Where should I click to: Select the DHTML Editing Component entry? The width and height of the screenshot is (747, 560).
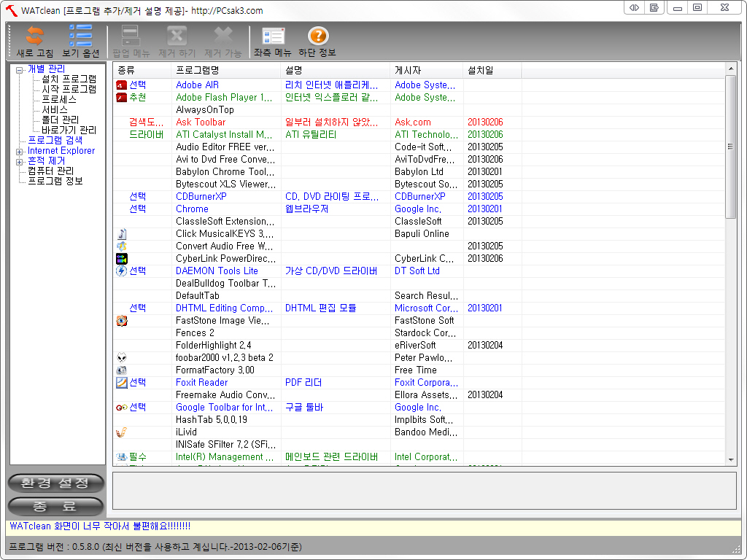[x=225, y=308]
